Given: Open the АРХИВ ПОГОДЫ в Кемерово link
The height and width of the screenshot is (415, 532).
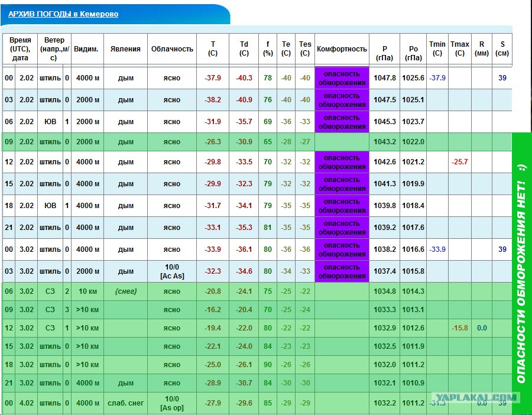Looking at the screenshot, I should [63, 14].
